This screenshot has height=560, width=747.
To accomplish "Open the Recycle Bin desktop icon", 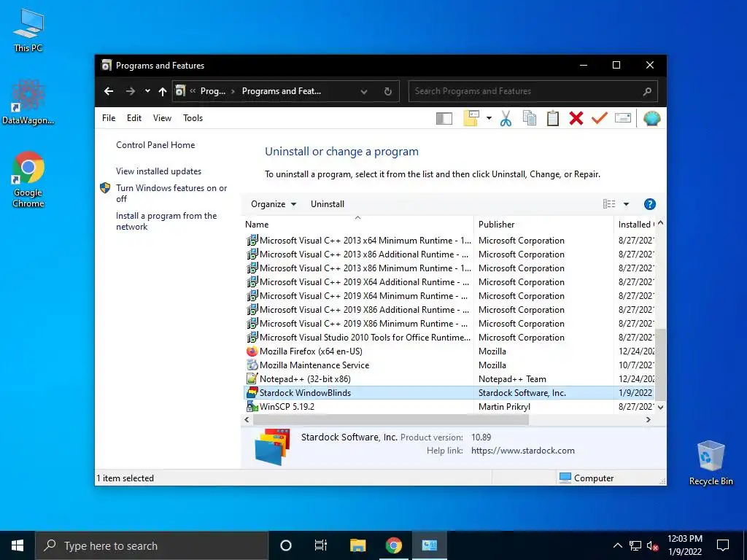I will click(x=711, y=463).
